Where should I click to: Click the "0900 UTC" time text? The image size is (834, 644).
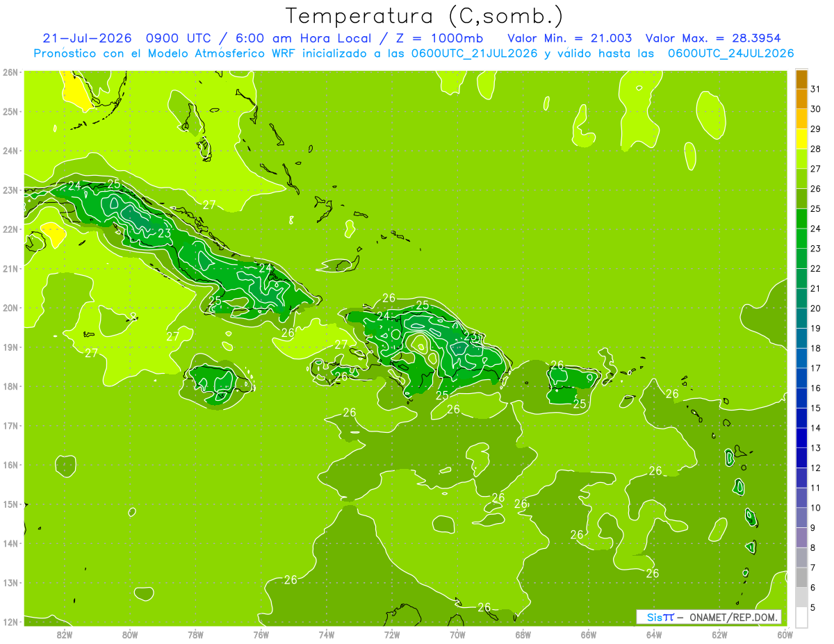pyautogui.click(x=179, y=38)
